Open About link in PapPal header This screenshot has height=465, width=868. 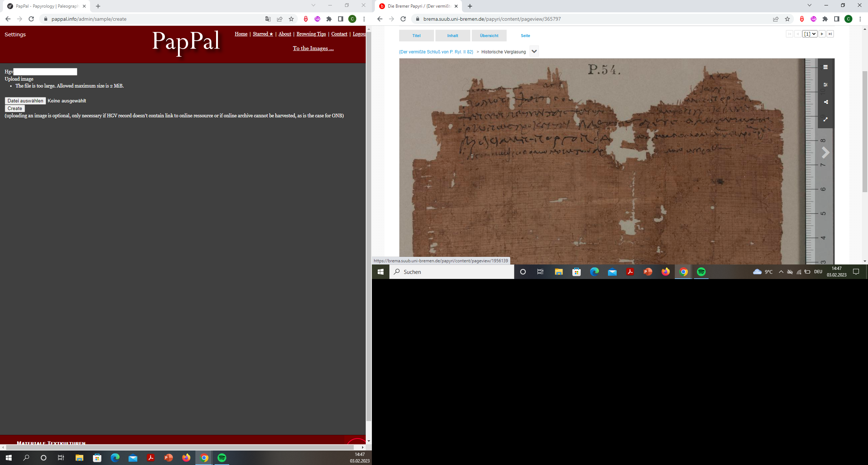click(x=285, y=34)
